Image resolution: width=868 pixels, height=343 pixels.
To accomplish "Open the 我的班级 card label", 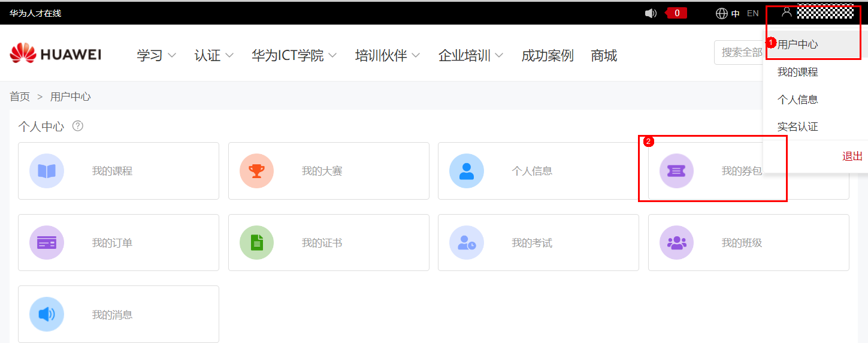I will pos(742,243).
